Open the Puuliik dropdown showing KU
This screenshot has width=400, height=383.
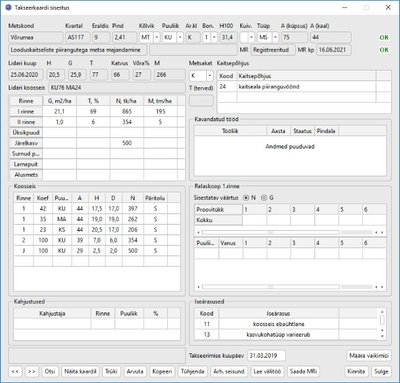pyautogui.click(x=180, y=37)
